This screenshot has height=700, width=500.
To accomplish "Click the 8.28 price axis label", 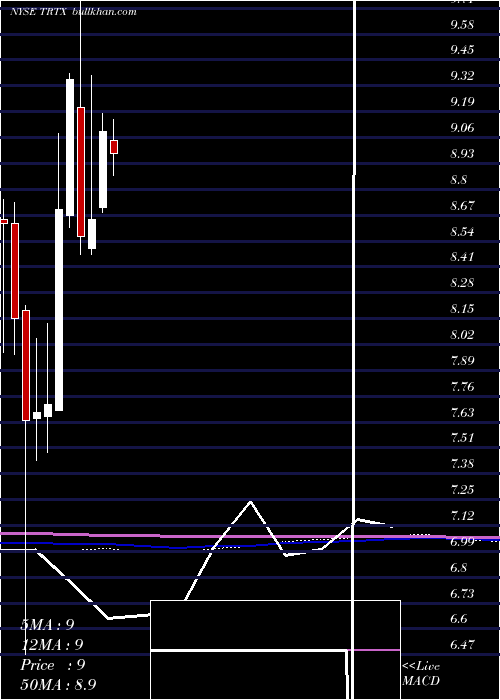I will (x=462, y=283).
